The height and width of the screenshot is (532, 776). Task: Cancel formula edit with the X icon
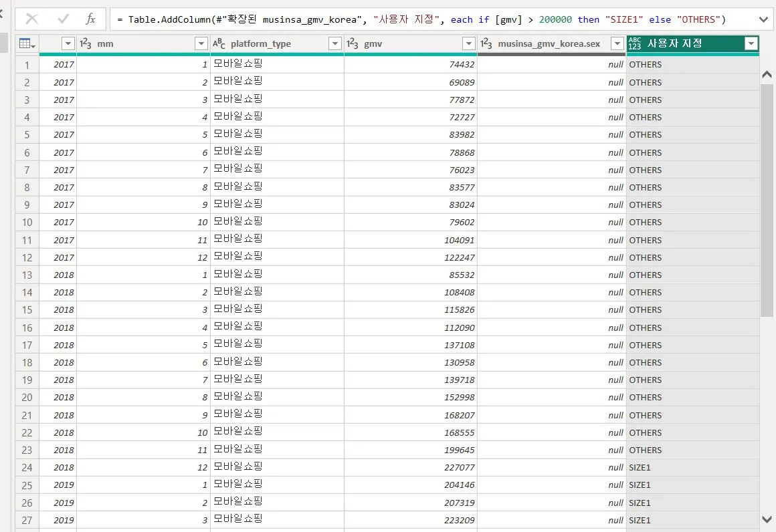pyautogui.click(x=31, y=19)
